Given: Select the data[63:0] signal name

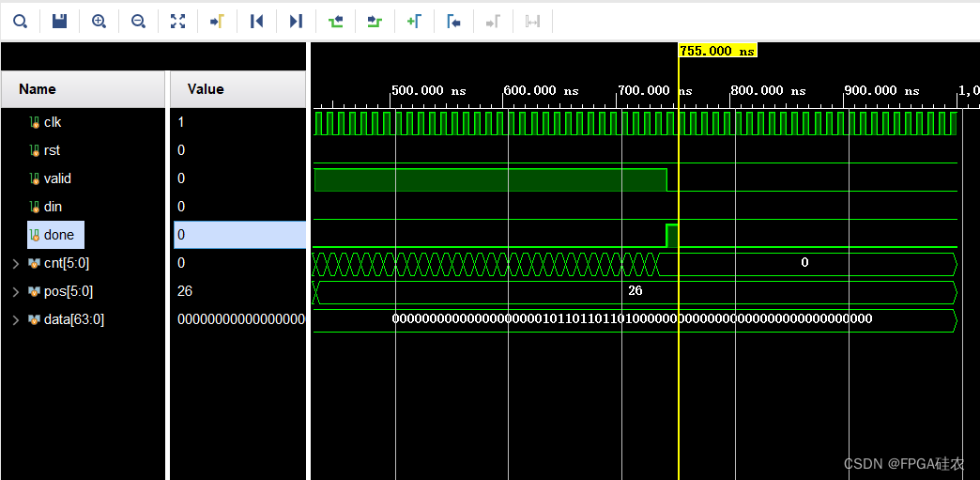Looking at the screenshot, I should (x=74, y=319).
